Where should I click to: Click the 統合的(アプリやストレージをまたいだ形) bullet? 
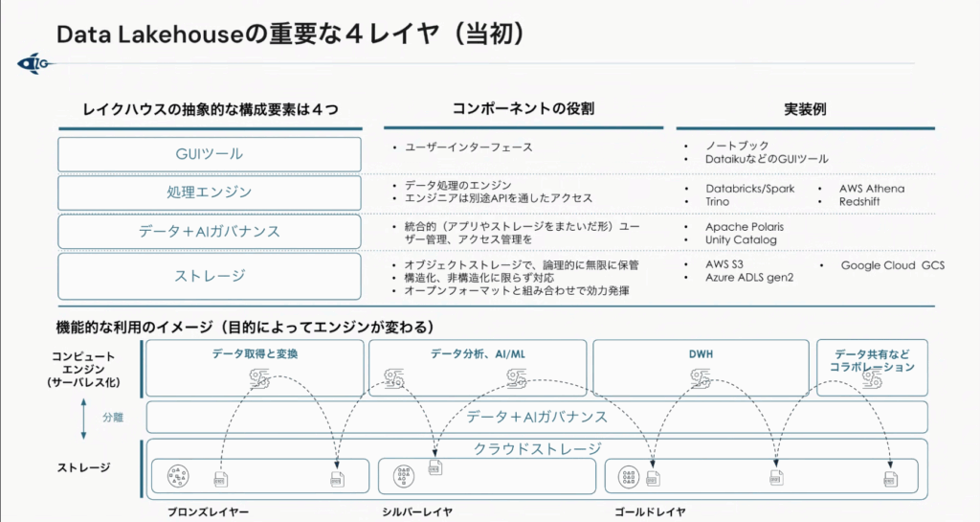(522, 233)
